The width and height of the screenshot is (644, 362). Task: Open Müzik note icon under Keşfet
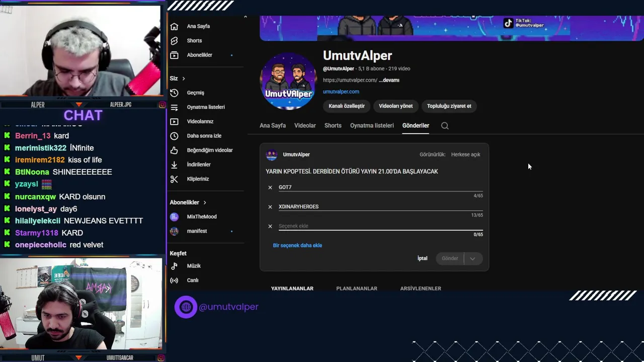(x=174, y=266)
